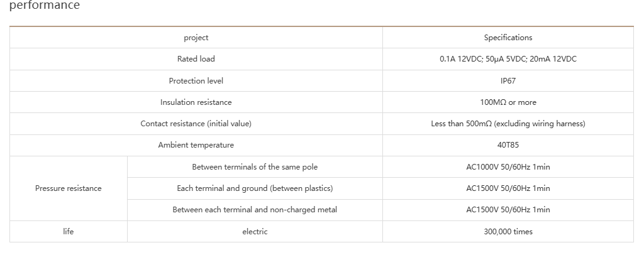Screen dimensions: 644x255
Task: Click the IP67 specification value
Action: click(508, 81)
